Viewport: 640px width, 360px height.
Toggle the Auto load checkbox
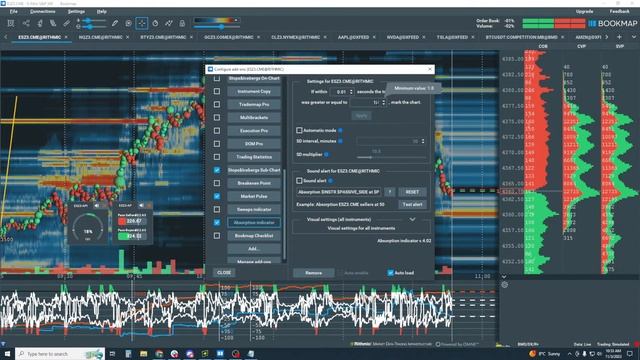391,273
